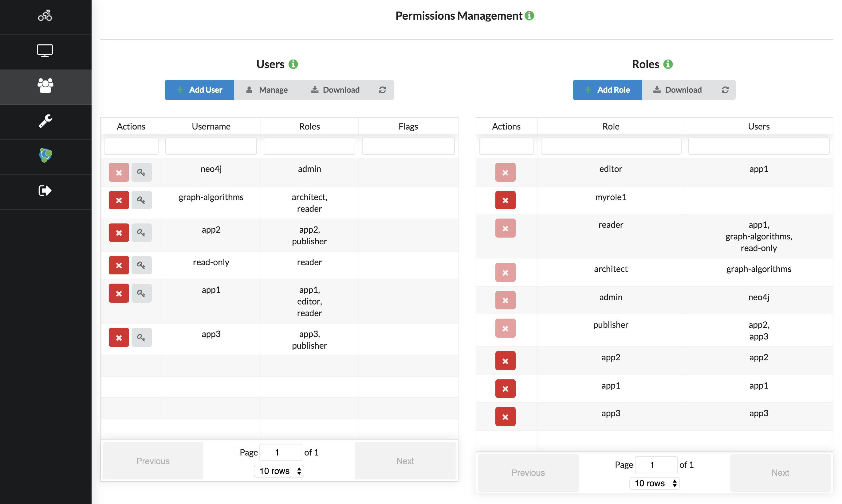842x504 pixels.
Task: Open the monitor dashboard sidebar icon
Action: (45, 51)
